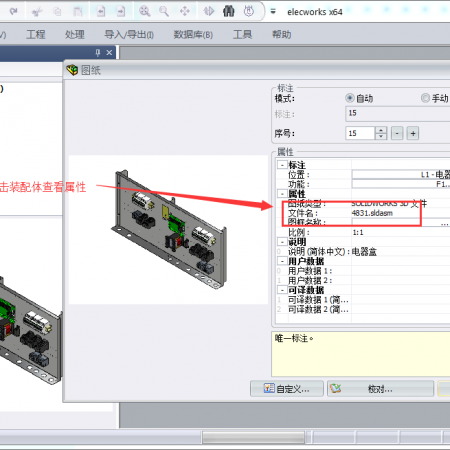The height and width of the screenshot is (450, 450).
Task: Click the binoculars search icon
Action: tap(229, 11)
